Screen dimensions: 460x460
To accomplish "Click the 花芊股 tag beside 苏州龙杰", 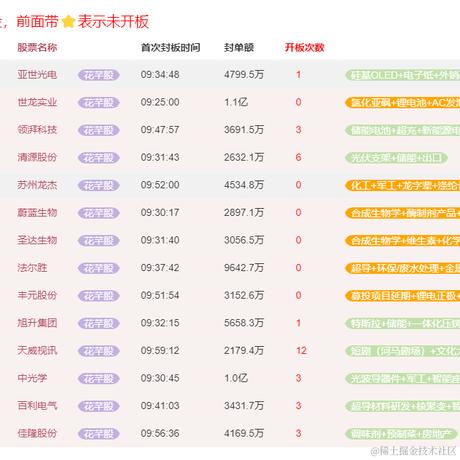I will point(99,185).
